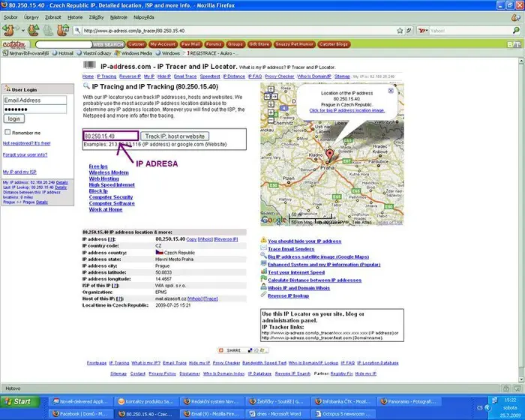Click the red location marker on Praha
The height and width of the screenshot is (420, 525).
(x=330, y=155)
